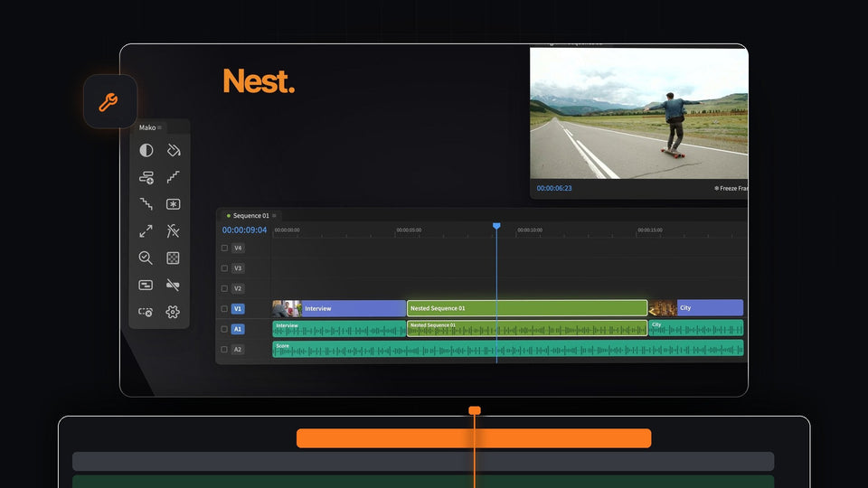Click the orange wrench icon tile

[110, 102]
